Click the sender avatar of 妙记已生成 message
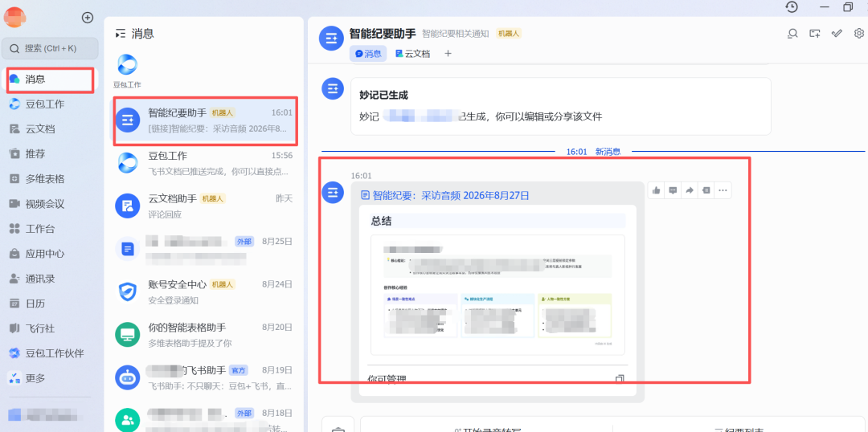The width and height of the screenshot is (868, 432). coord(334,88)
